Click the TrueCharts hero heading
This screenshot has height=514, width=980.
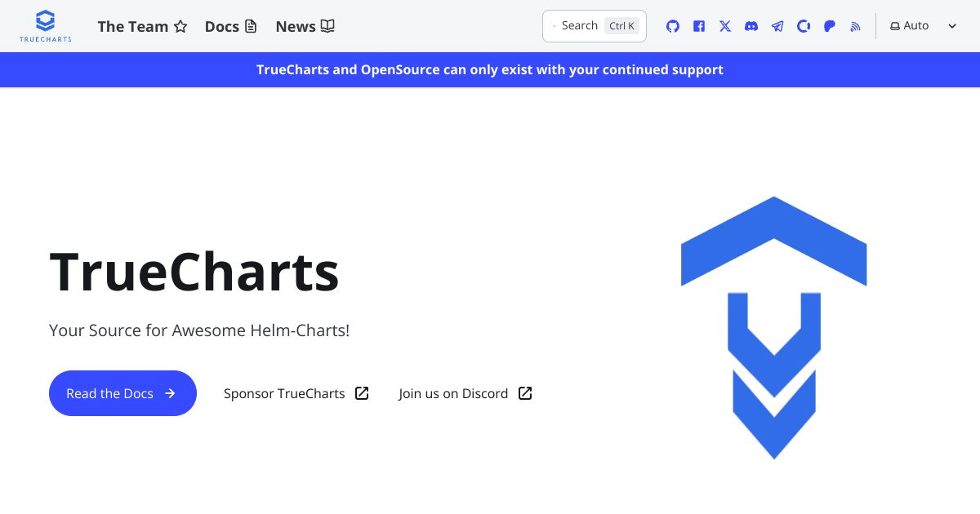194,272
